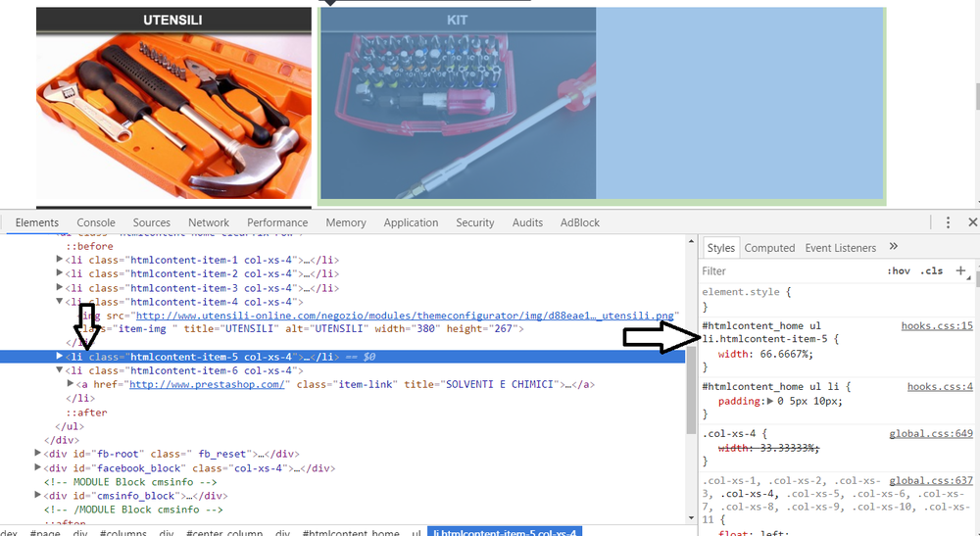980x536 pixels.
Task: Open the Security tab
Action: pos(475,222)
